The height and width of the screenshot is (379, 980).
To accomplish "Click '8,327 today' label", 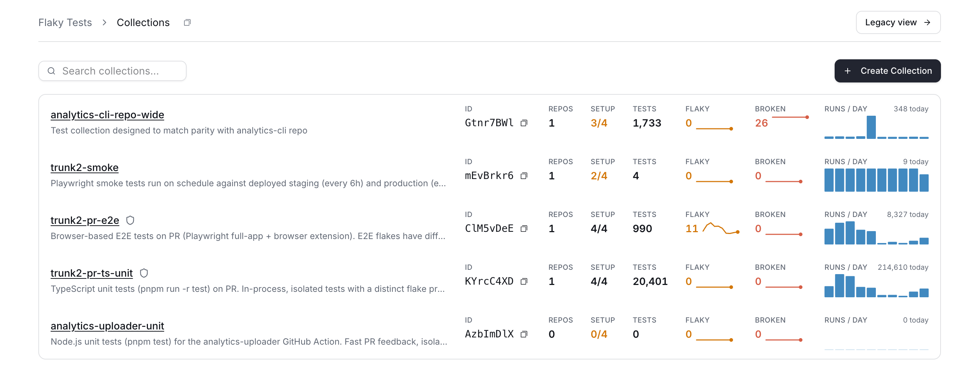I will [x=907, y=214].
